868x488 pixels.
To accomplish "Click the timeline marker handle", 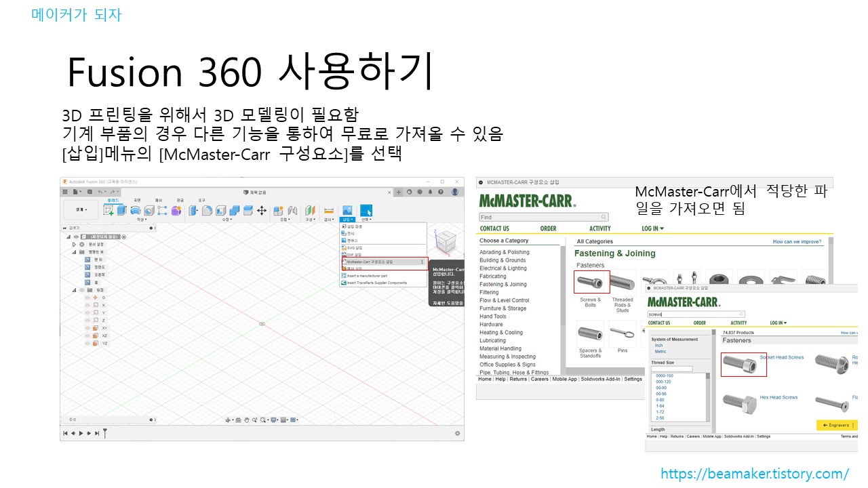I will point(105,433).
